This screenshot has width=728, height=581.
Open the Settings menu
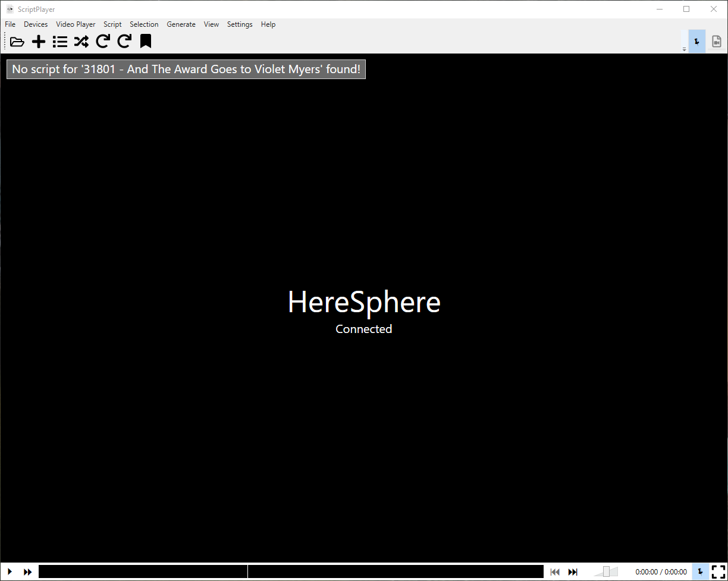click(x=240, y=24)
